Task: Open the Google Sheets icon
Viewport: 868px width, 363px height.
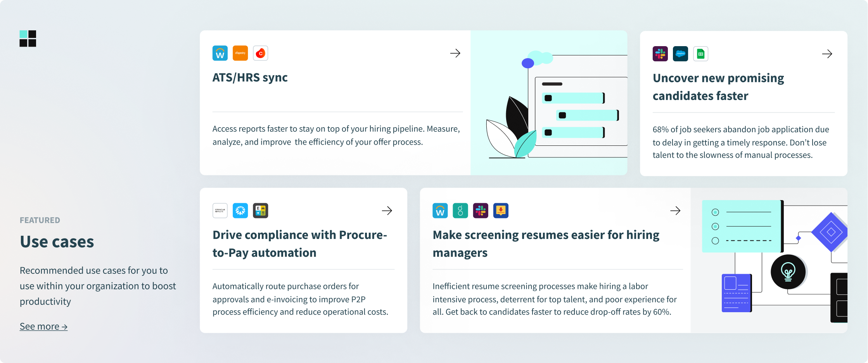Action: point(701,54)
